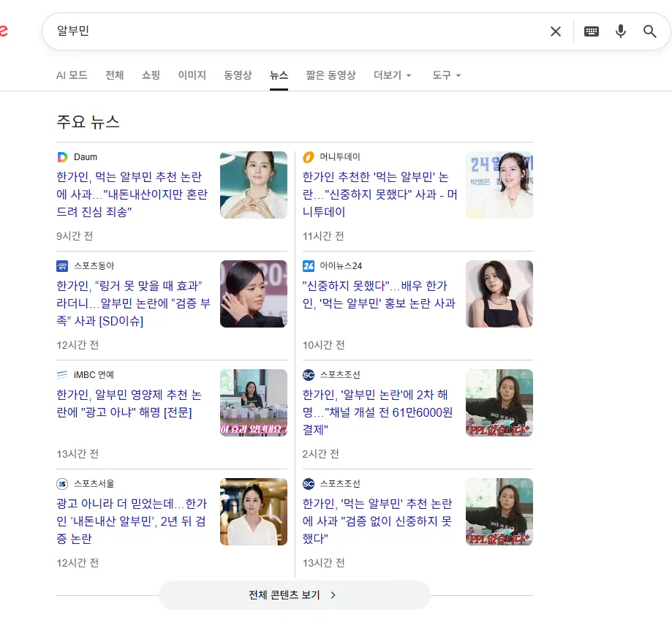The width and height of the screenshot is (672, 639).
Task: Click the 스포츠서울 source logo icon
Action: point(63,484)
